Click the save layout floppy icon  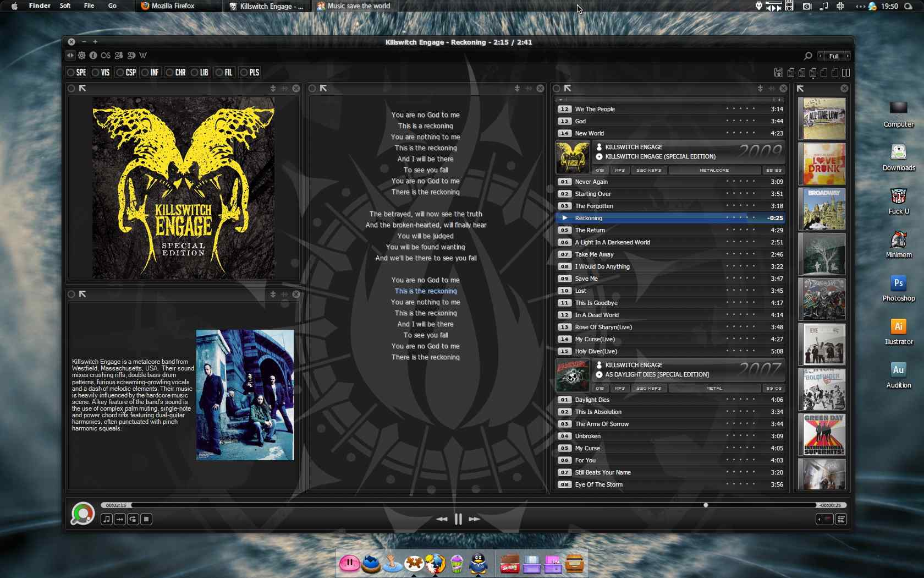[x=779, y=72]
